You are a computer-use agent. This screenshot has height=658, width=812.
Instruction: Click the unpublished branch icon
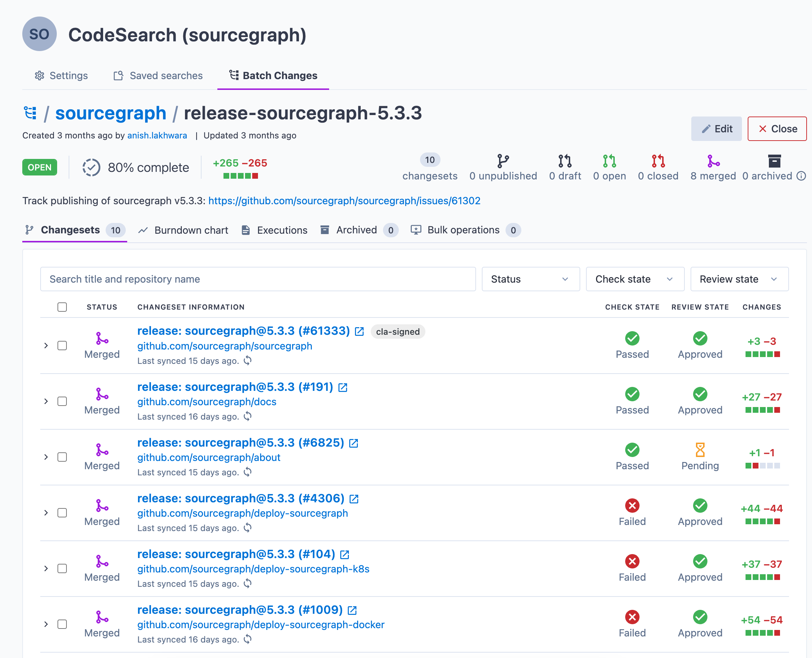tap(503, 161)
